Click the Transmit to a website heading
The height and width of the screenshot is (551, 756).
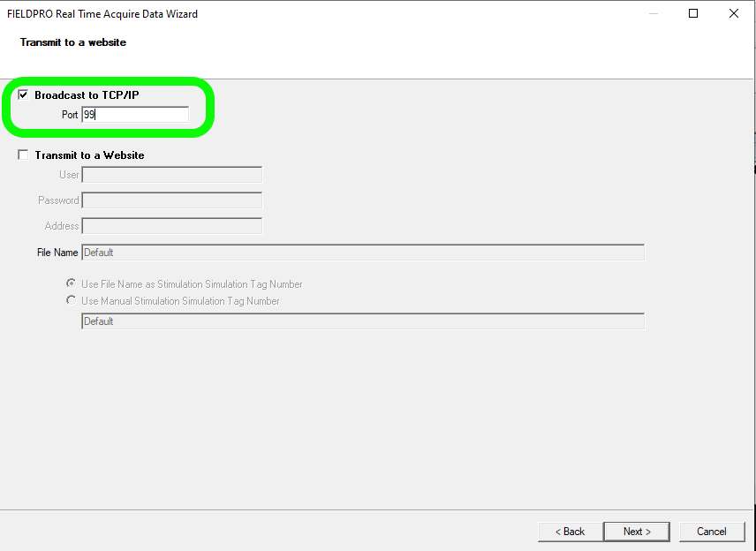[72, 42]
